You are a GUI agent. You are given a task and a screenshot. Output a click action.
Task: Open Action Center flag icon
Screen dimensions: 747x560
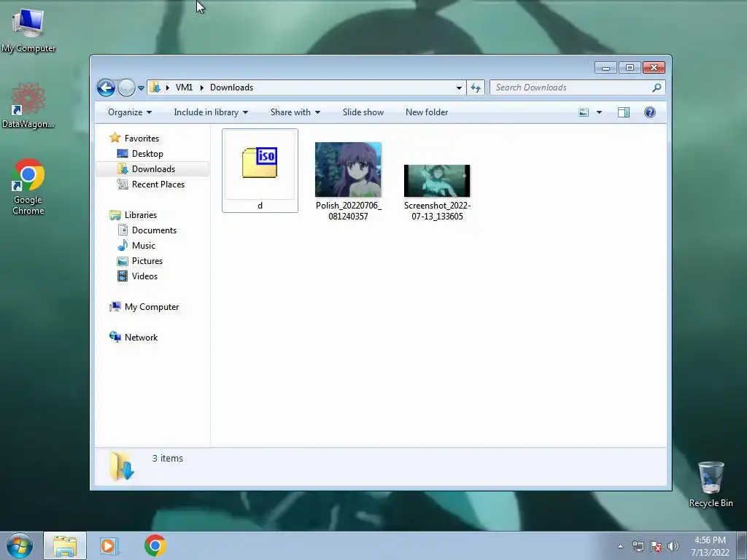[656, 546]
